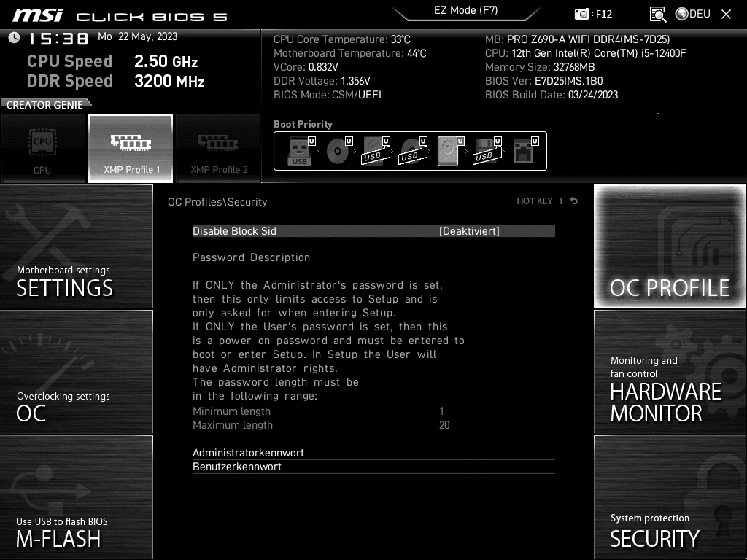Click the CREATOR GENIE label
The image size is (747, 560).
pyautogui.click(x=44, y=105)
